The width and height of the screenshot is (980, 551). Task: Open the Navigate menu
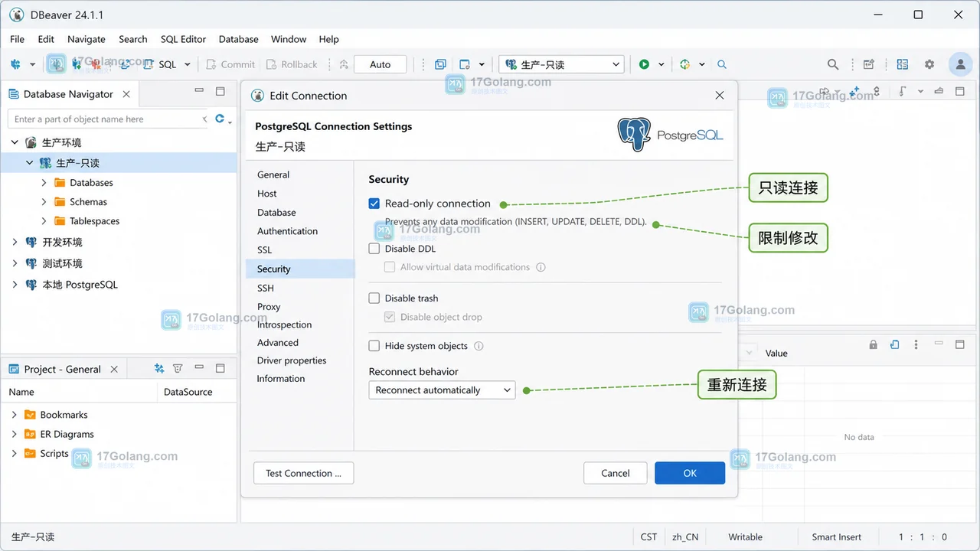(x=87, y=39)
